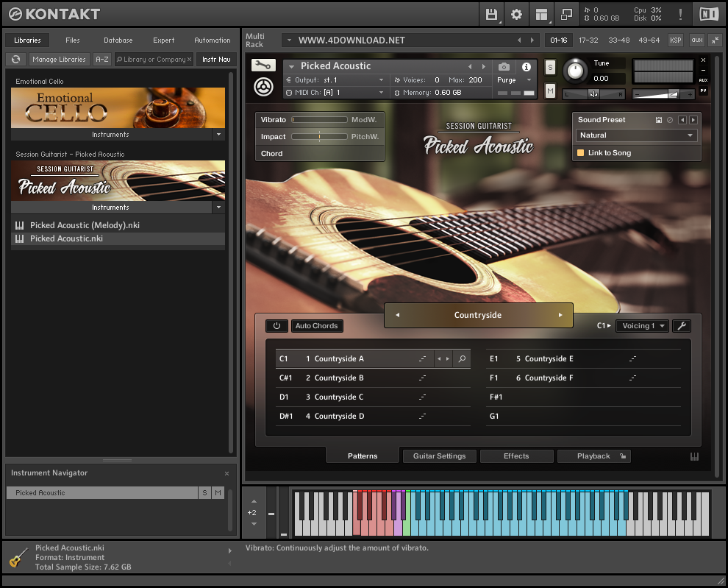Toggle the KSP multi script editor
This screenshot has height=588, width=728.
tap(676, 40)
